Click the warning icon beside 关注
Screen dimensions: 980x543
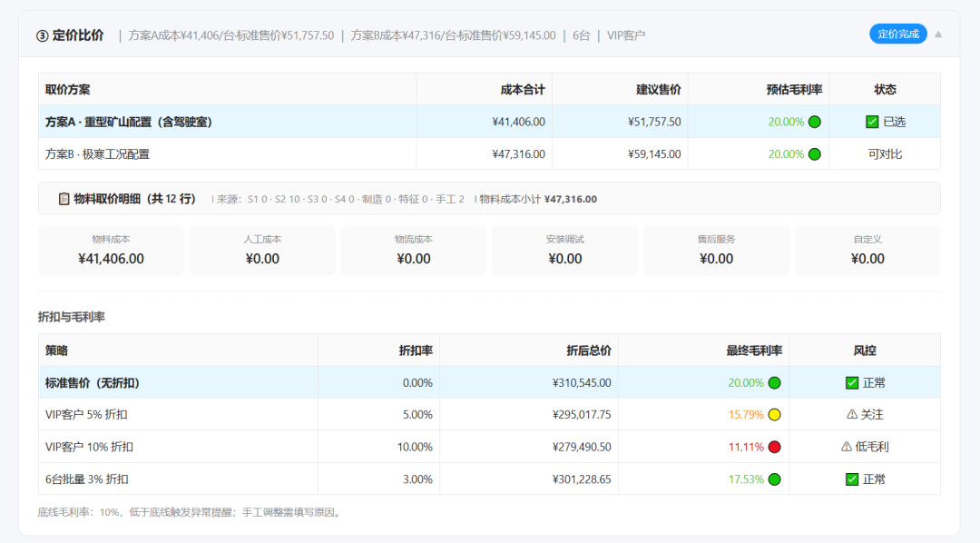pos(851,415)
